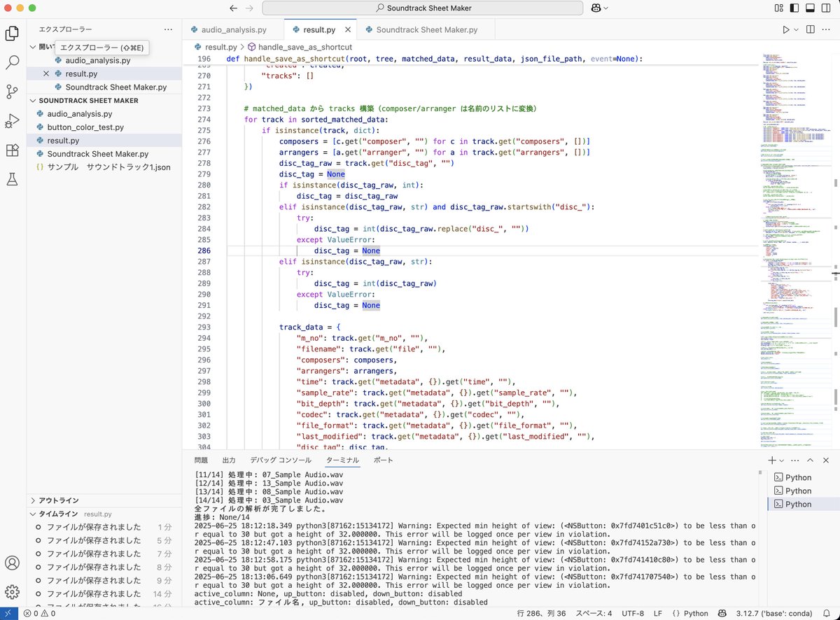
Task: Select the highlighted Python terminal entry
Action: (803, 504)
